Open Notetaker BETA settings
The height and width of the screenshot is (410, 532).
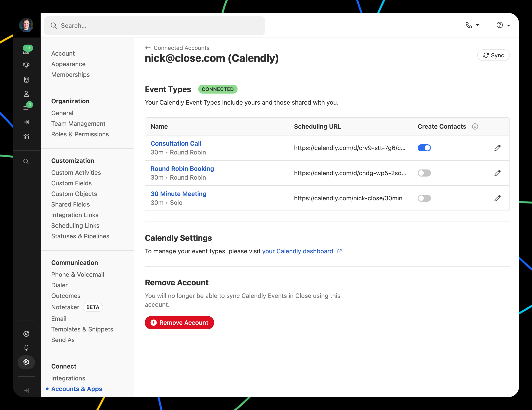coord(77,307)
